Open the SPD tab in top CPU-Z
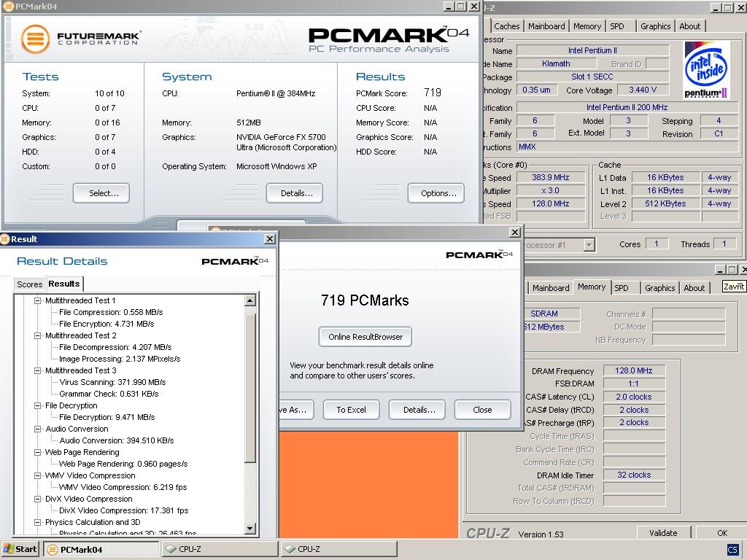Image resolution: width=747 pixels, height=560 pixels. [x=617, y=26]
